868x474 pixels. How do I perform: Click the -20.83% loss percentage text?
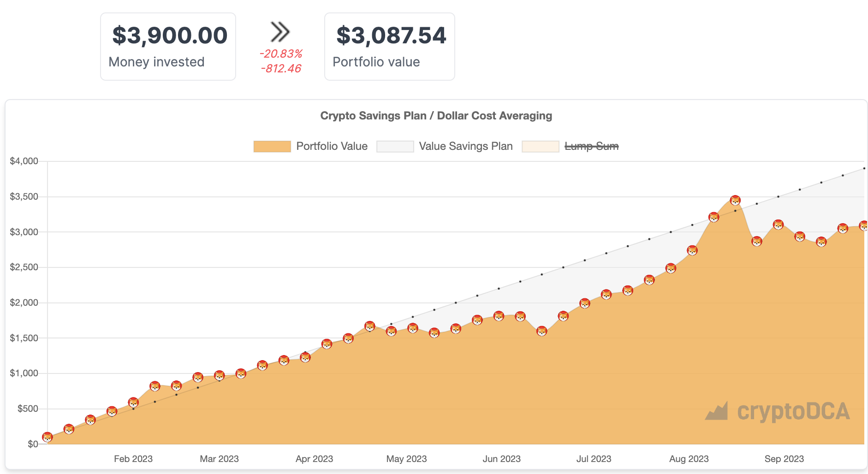(281, 54)
